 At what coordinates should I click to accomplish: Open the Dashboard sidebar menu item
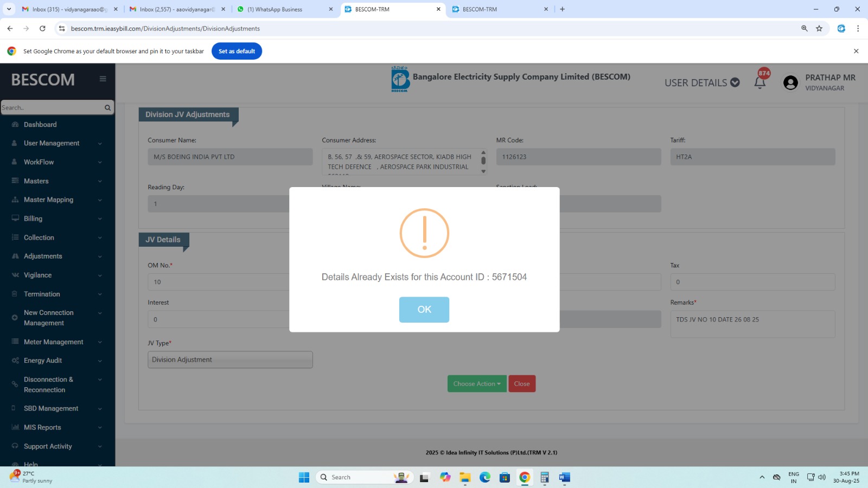(40, 125)
